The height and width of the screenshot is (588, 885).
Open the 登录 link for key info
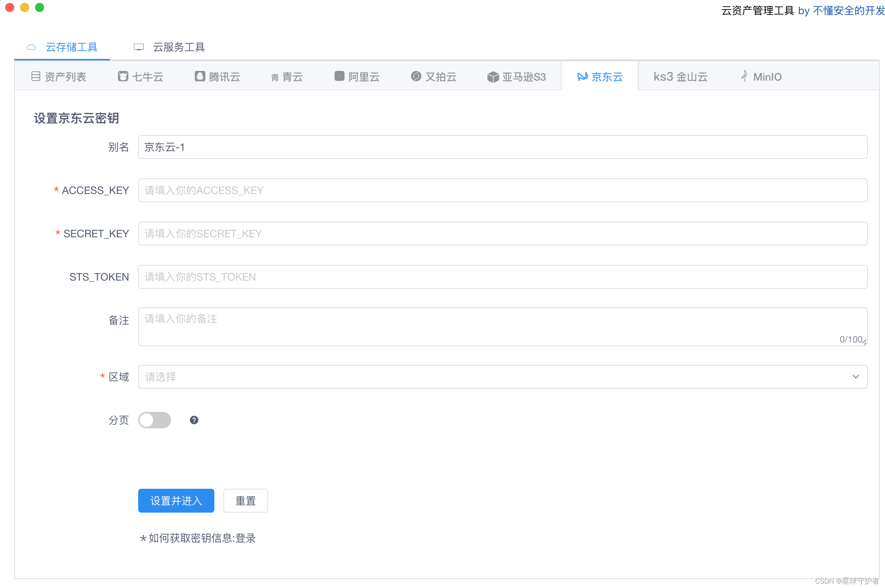245,538
